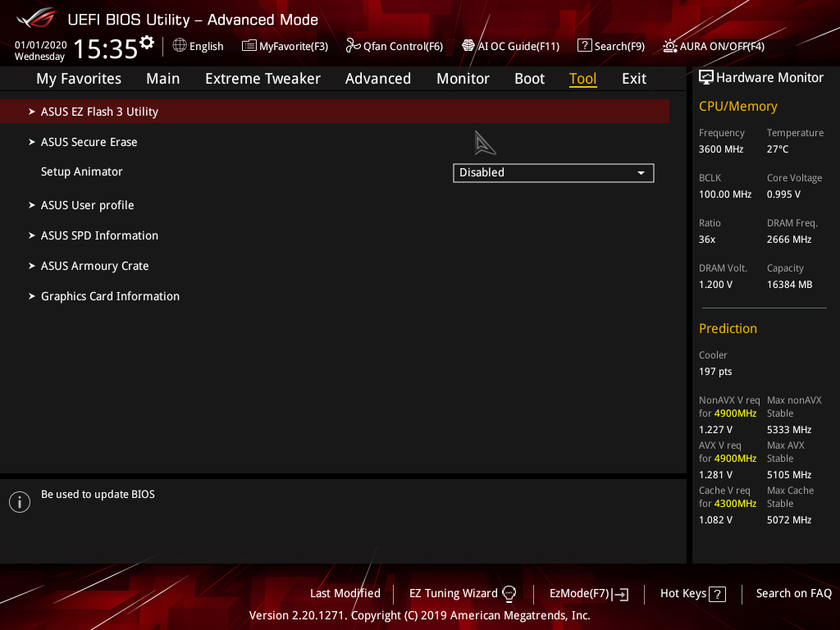Viewport: 840px width, 630px height.
Task: Open the Setup Animator Disabled dropdown
Action: 554,173
